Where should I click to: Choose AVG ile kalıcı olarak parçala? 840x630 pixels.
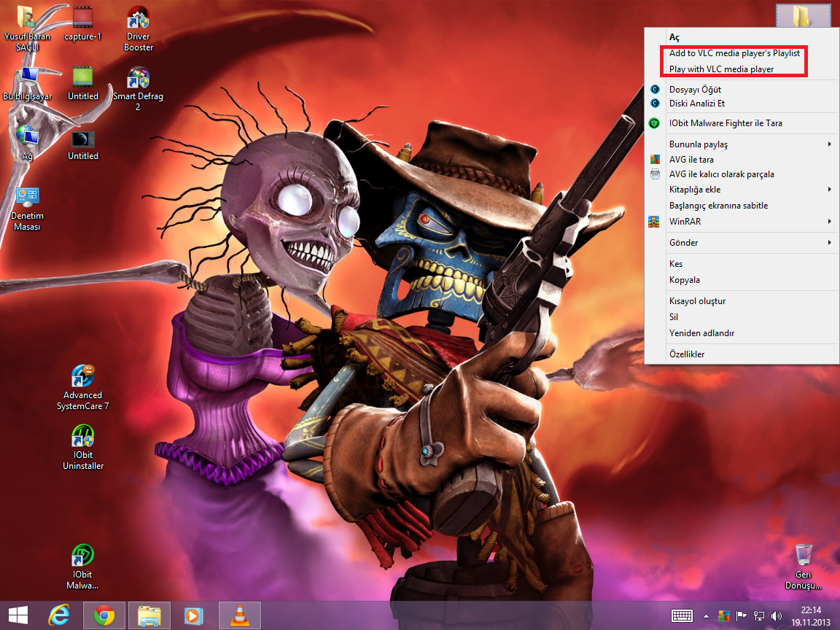click(x=742, y=174)
